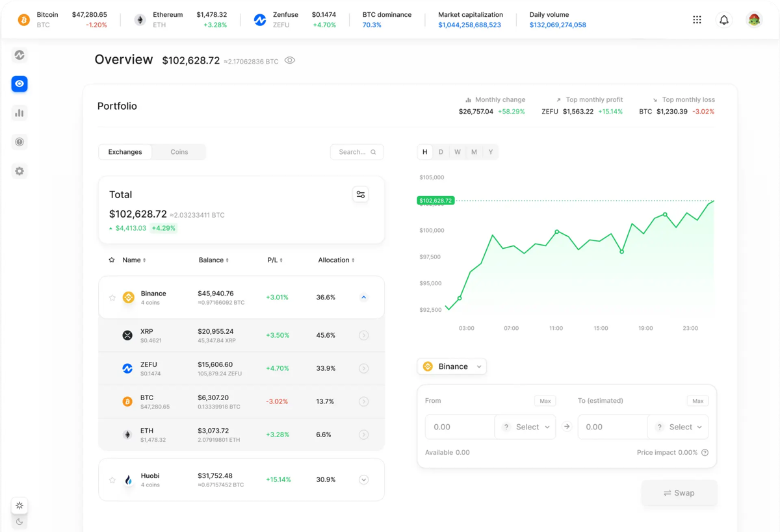Click the Daily volume value $132,069,274,058

(558, 25)
